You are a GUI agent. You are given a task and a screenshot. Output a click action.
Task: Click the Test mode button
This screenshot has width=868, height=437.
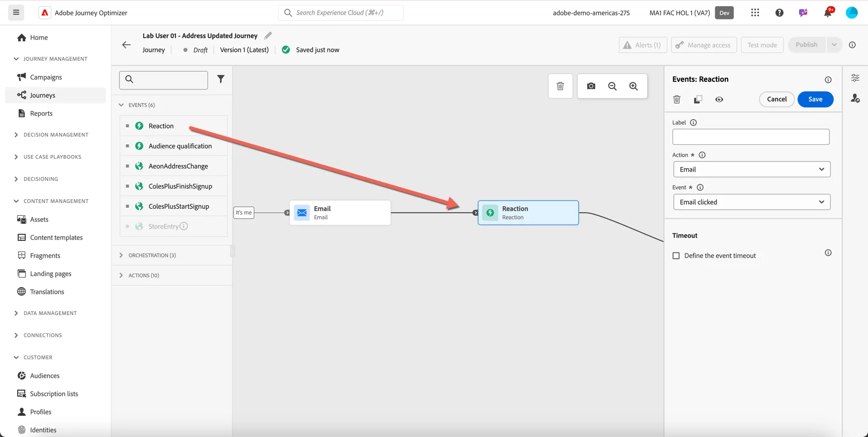[x=762, y=45]
